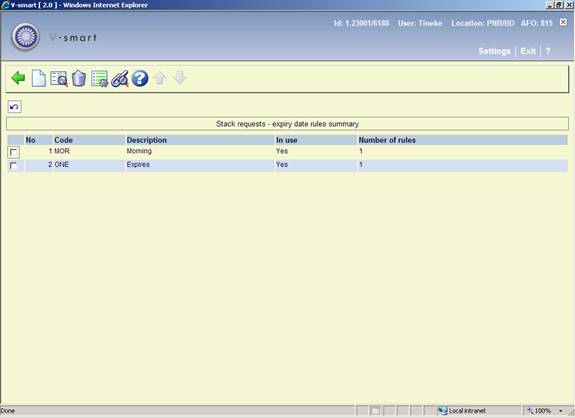Viewport: 575px width, 418px height.
Task: Click the Code column header
Action: click(x=63, y=140)
